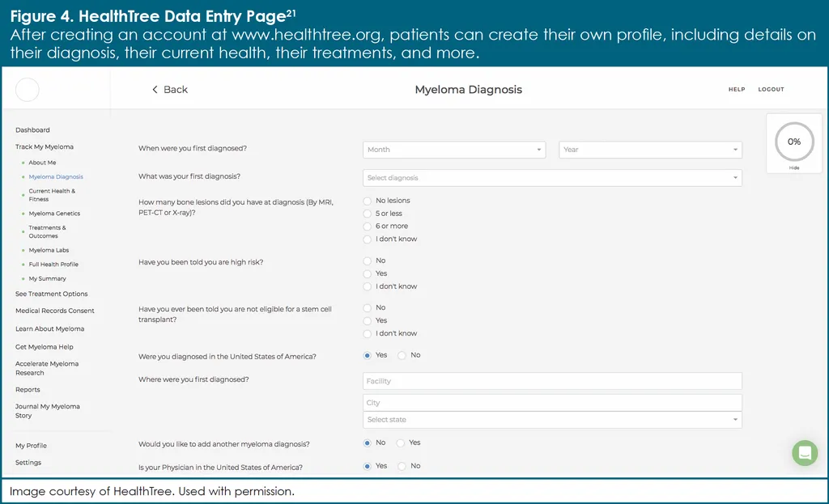This screenshot has height=504, width=829.
Task: Click the City input field
Action: pyautogui.click(x=552, y=403)
